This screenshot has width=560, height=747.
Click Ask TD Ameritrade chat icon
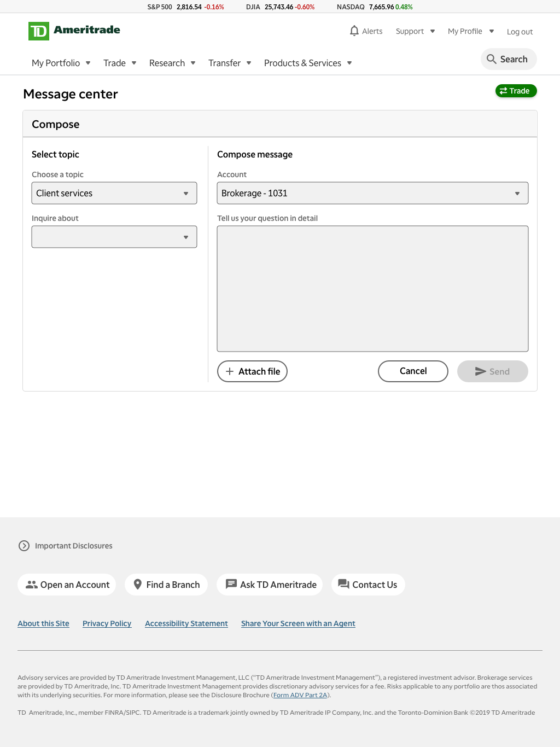pos(231,584)
